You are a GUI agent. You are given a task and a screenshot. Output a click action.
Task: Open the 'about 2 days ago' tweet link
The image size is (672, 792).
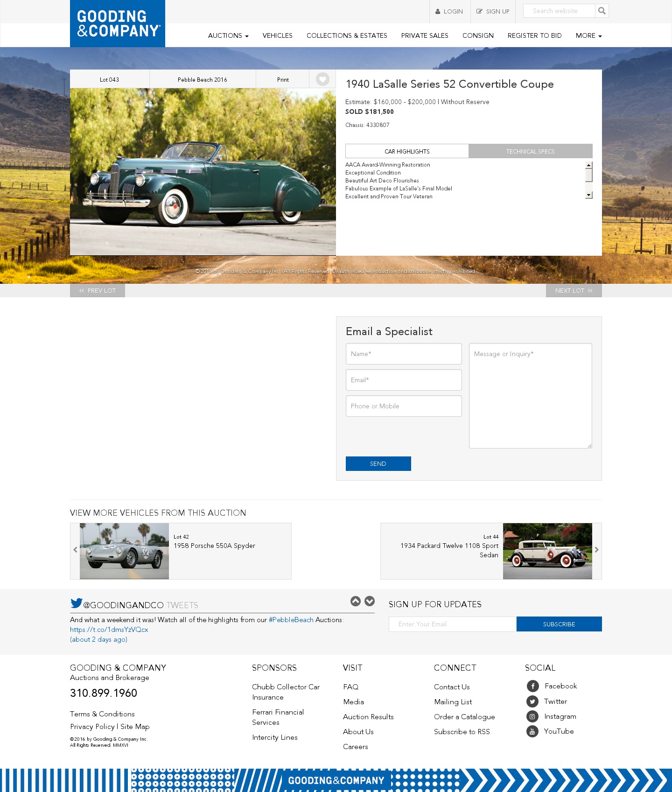click(98, 639)
